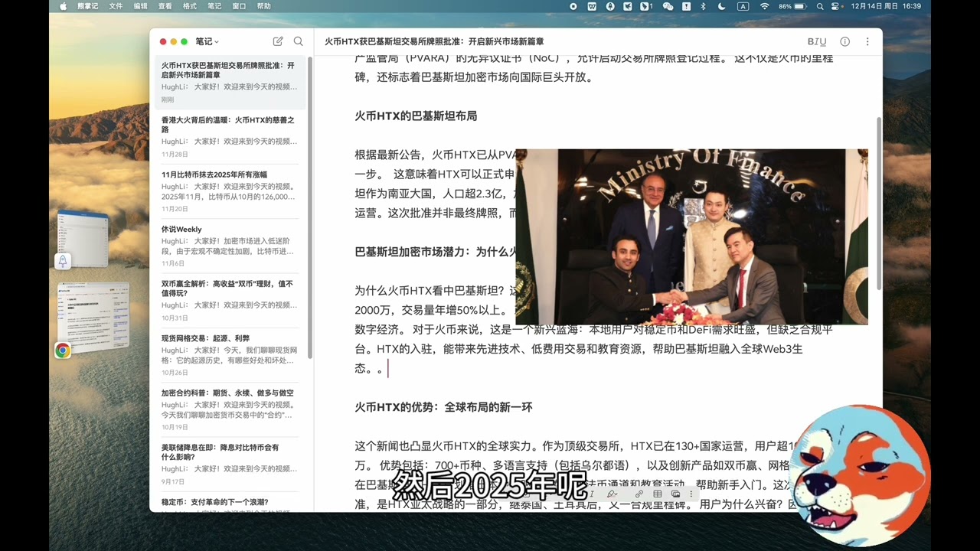Click heading 火币HTX的巴基斯坦布局
This screenshot has width=980, height=551.
click(416, 116)
